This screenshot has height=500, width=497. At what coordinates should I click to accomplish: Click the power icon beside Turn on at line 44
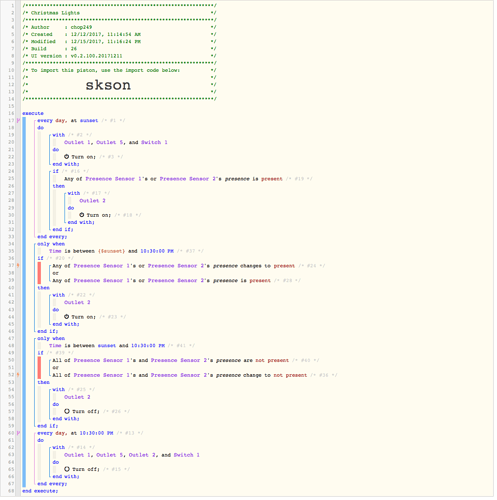[x=67, y=317]
